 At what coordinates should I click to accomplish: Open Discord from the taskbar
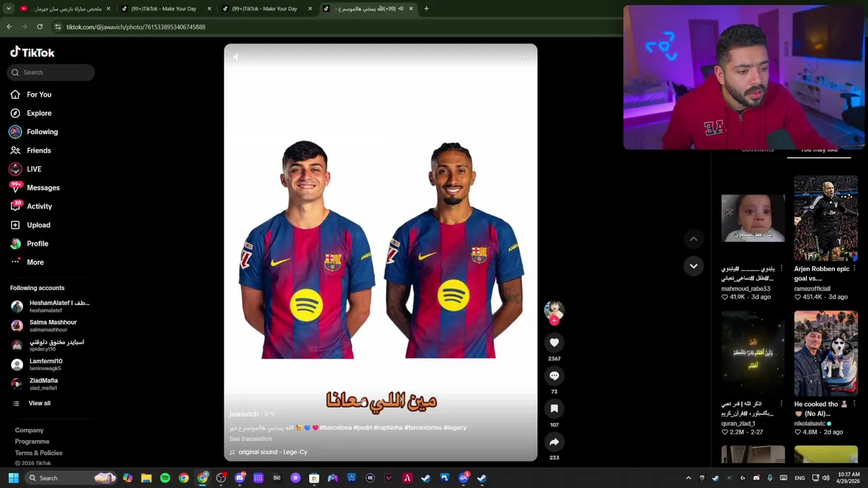[239, 478]
